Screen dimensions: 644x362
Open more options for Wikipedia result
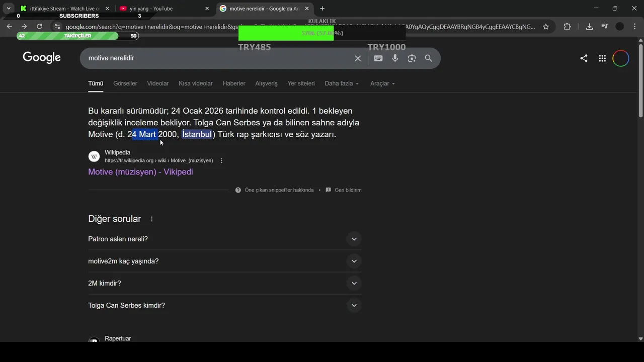[x=221, y=161]
